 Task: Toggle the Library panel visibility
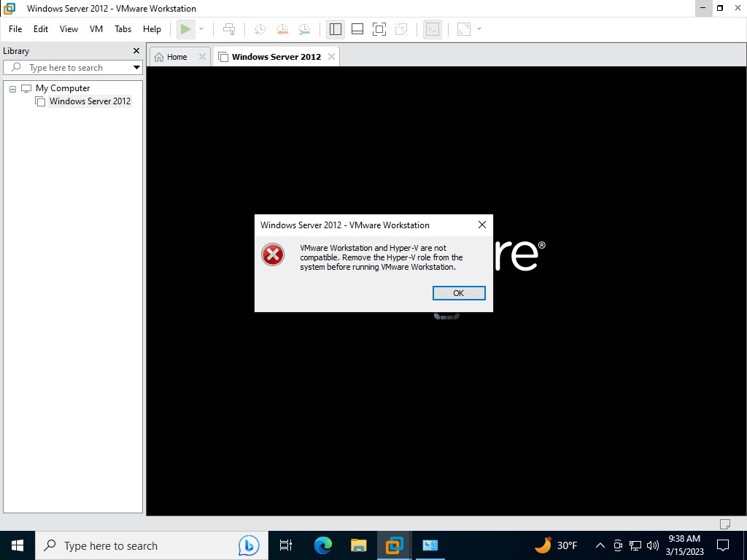pyautogui.click(x=335, y=29)
